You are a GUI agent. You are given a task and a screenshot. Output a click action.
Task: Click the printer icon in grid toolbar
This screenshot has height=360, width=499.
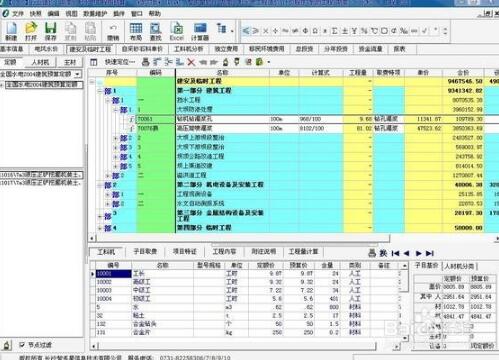pyautogui.click(x=146, y=62)
